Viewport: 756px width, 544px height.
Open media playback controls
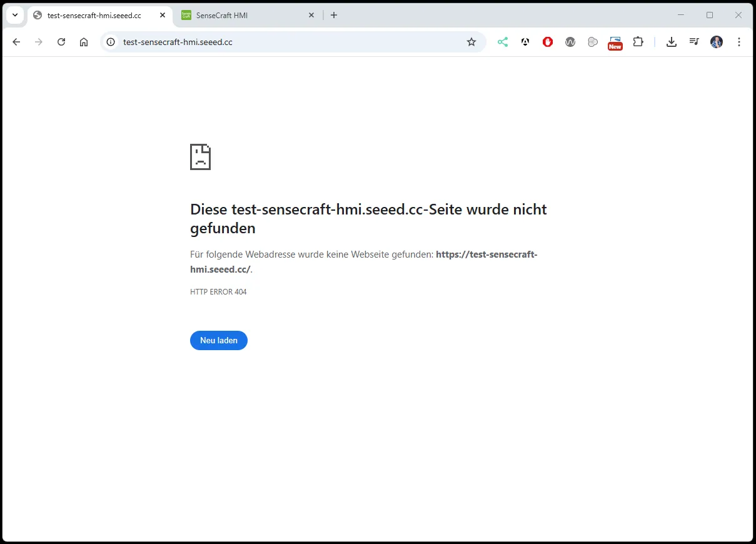pos(694,42)
